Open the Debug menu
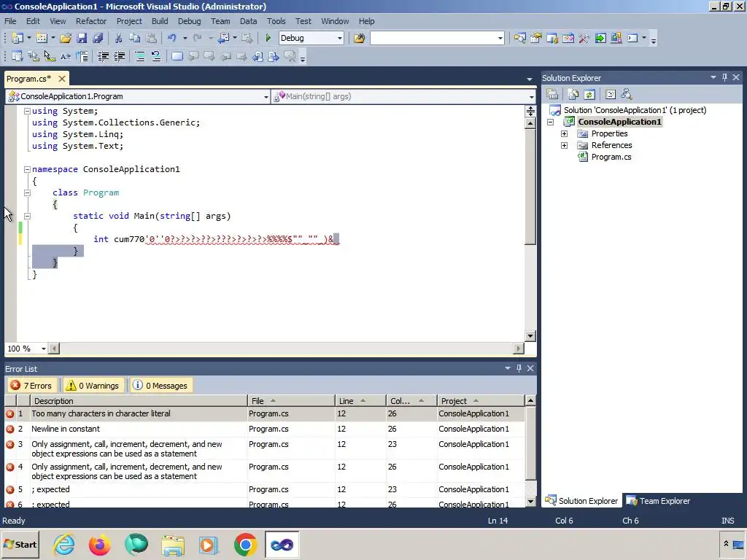Image resolution: width=747 pixels, height=560 pixels. [189, 21]
